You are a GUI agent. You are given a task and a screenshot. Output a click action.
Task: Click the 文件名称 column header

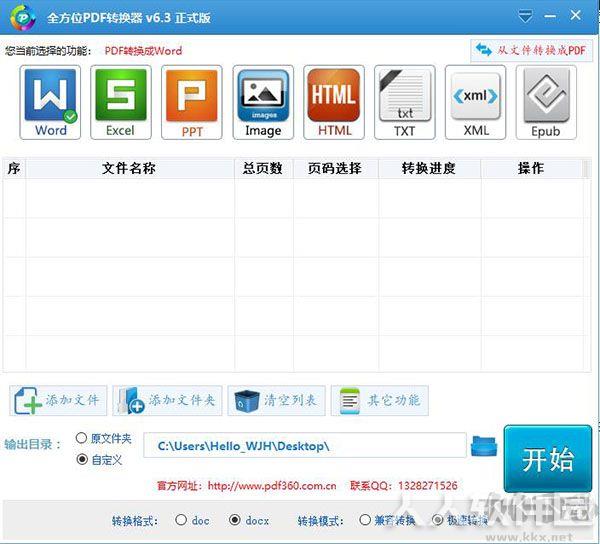(x=129, y=168)
